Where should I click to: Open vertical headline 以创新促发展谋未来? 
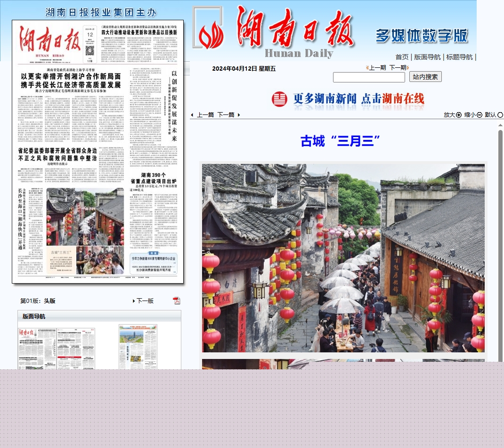point(174,106)
